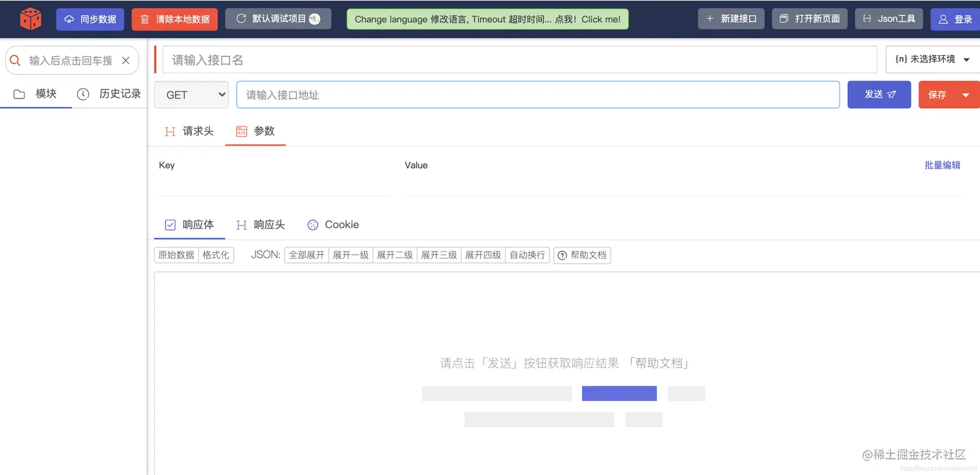Screen dimensions: 980x475
Task: Toggle 自动换行 auto word wrap
Action: pos(527,255)
